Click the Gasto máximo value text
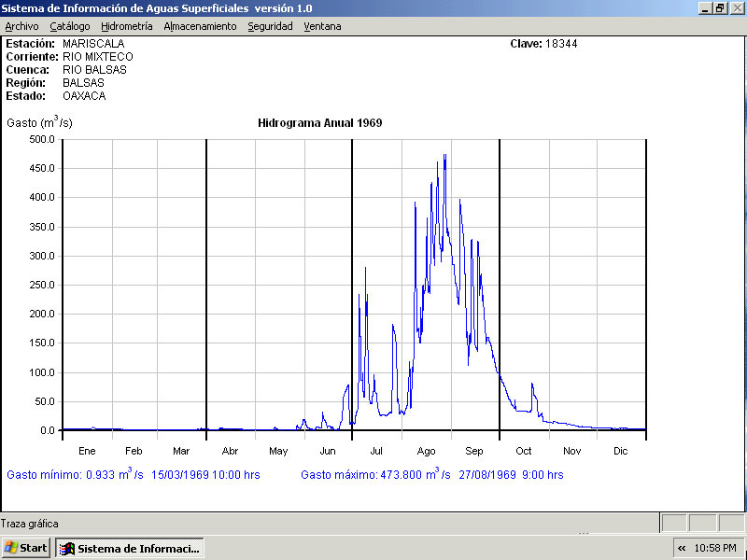This screenshot has width=747, height=560. pyautogui.click(x=431, y=475)
